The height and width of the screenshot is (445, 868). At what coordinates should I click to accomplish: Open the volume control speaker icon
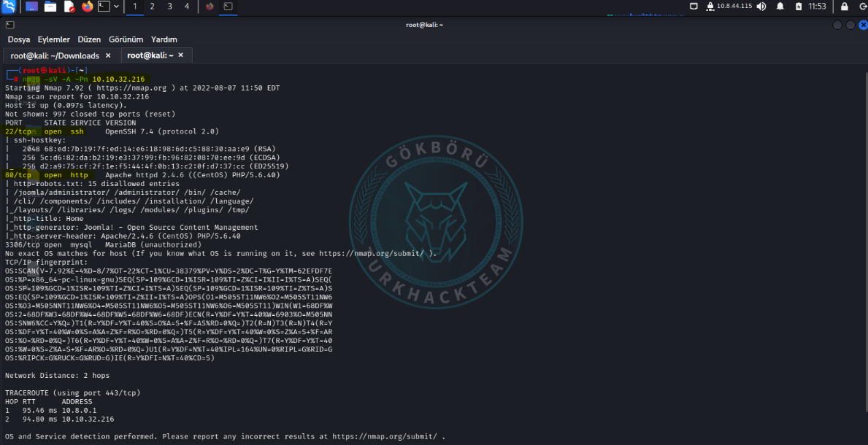click(x=761, y=7)
